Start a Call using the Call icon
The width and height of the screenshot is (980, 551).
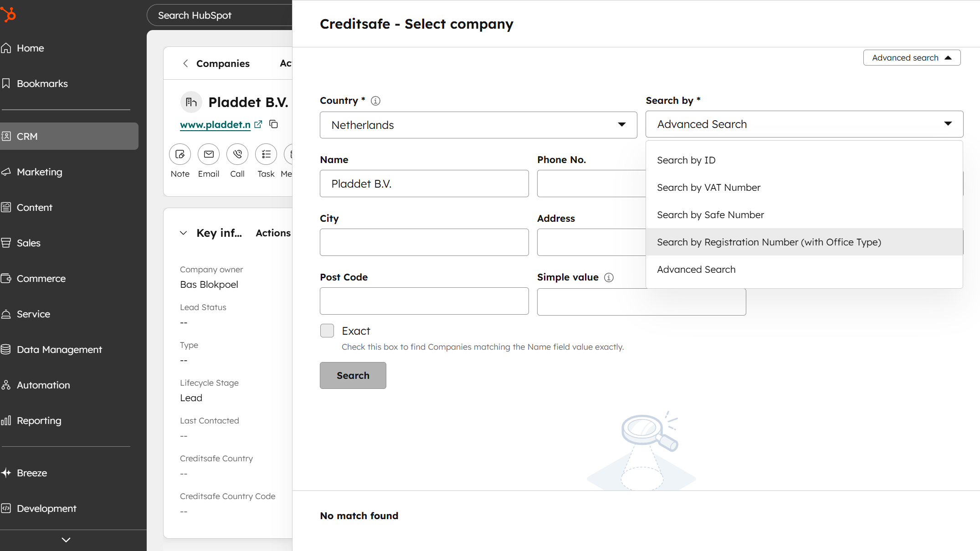point(237,154)
